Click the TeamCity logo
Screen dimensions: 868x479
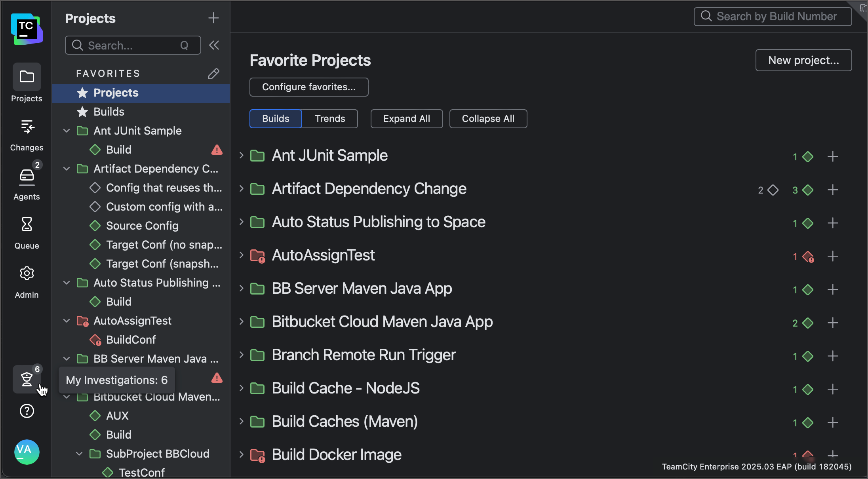click(x=26, y=29)
